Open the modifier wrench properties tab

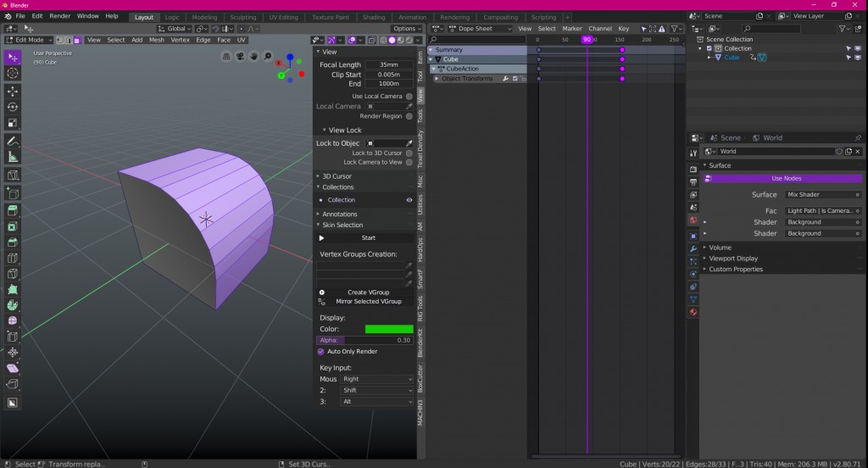[693, 248]
